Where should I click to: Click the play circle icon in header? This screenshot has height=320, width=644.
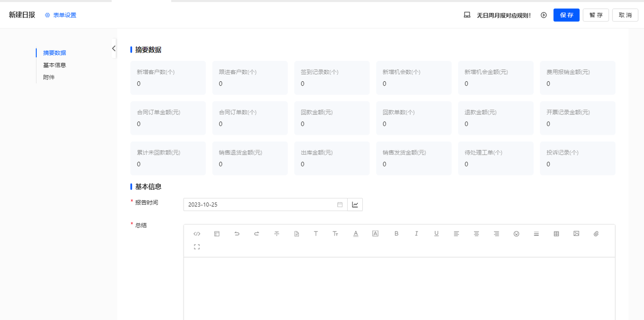pos(544,15)
